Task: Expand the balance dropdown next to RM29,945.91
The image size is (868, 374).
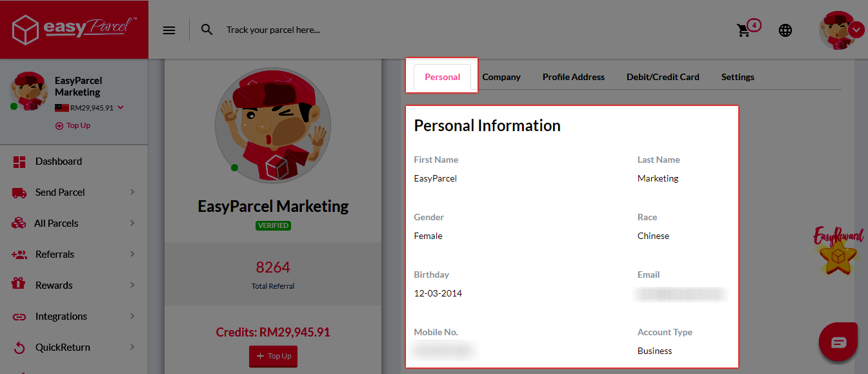Action: [121, 108]
